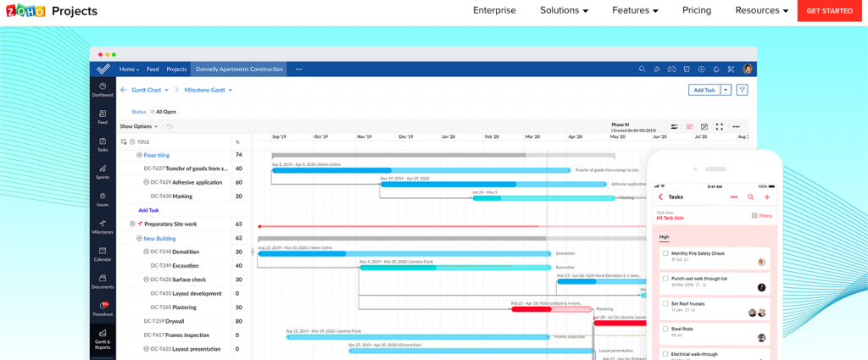Open the Milestone Gantt dropdown
Viewport: 868px width, 360px height.
[x=209, y=90]
